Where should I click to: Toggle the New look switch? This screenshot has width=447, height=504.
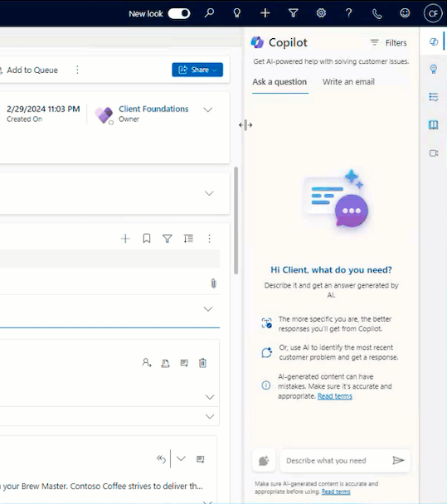pyautogui.click(x=179, y=13)
